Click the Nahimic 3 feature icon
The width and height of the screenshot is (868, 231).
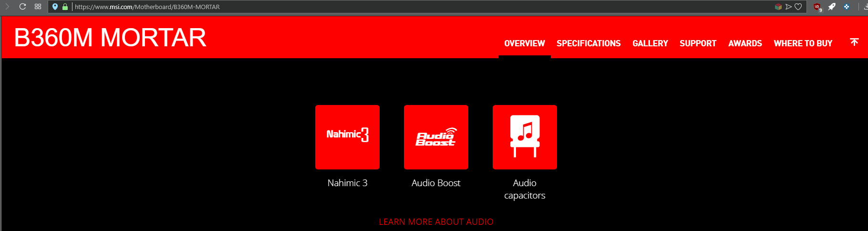click(347, 137)
